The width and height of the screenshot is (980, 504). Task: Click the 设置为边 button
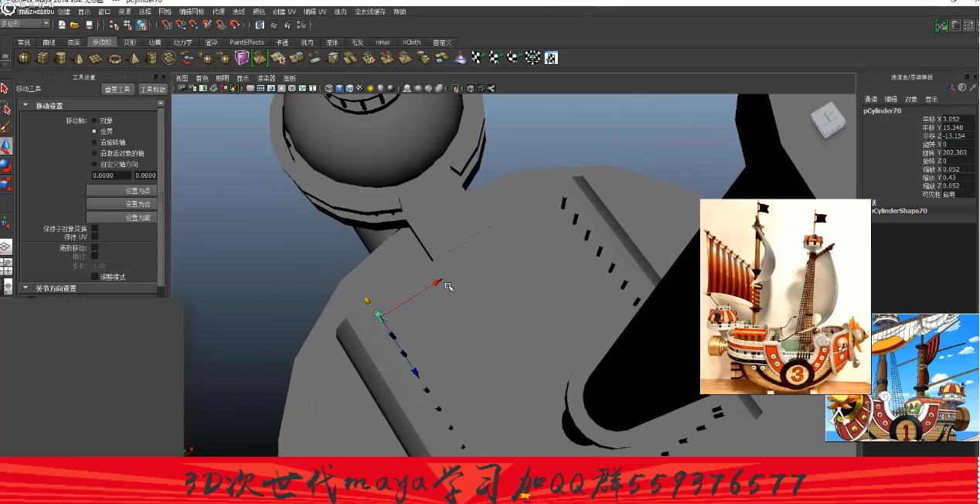pyautogui.click(x=121, y=204)
